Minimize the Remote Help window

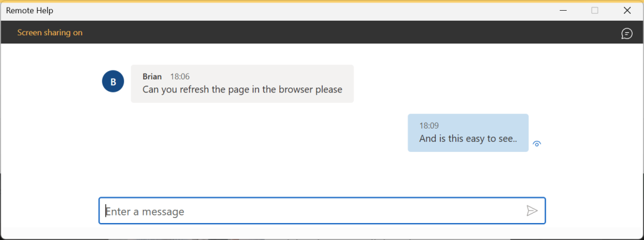tap(563, 11)
